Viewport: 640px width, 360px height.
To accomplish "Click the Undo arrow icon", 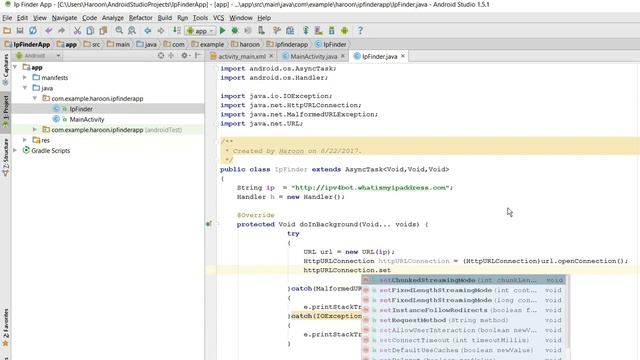I will click(x=49, y=31).
